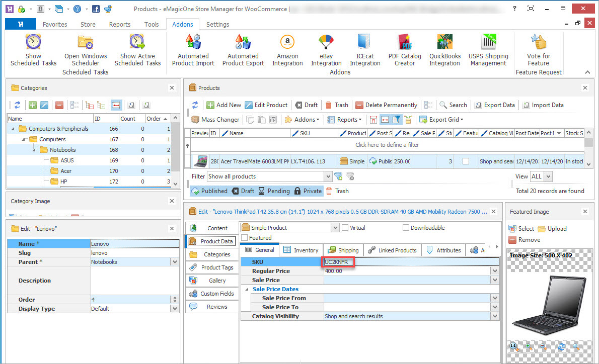Clear filter icon beside Filter dropdown
Viewport: 599px width, 364px height.
click(350, 176)
